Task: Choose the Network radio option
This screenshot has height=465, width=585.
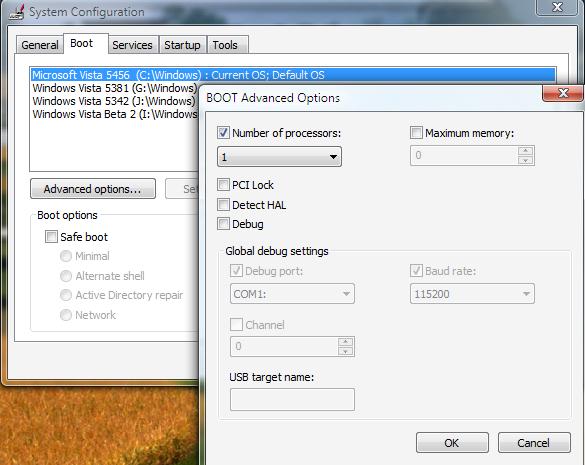Action: tap(66, 315)
